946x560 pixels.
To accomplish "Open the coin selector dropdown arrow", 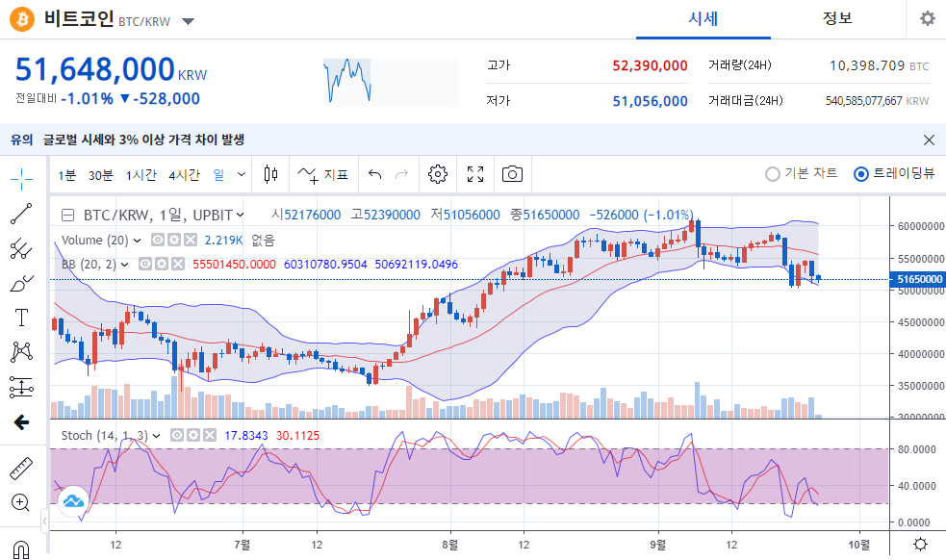I will point(189,22).
